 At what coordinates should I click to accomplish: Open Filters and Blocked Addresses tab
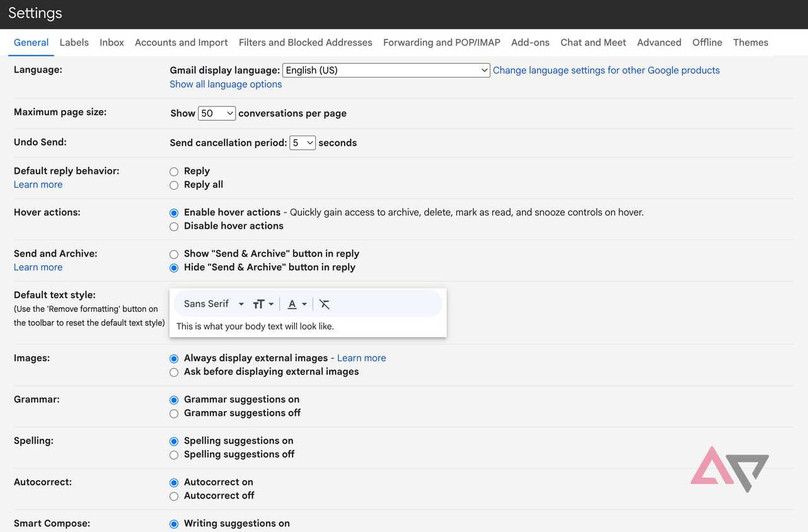306,42
